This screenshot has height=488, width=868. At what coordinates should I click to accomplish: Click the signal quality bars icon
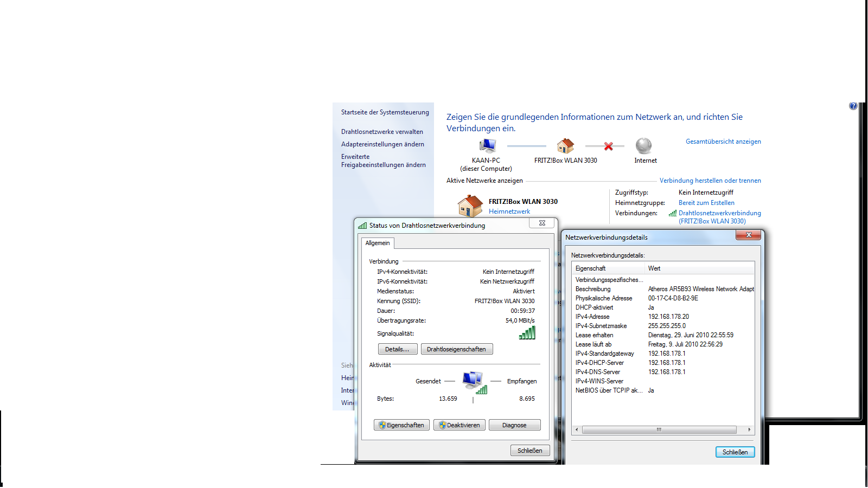pyautogui.click(x=527, y=333)
